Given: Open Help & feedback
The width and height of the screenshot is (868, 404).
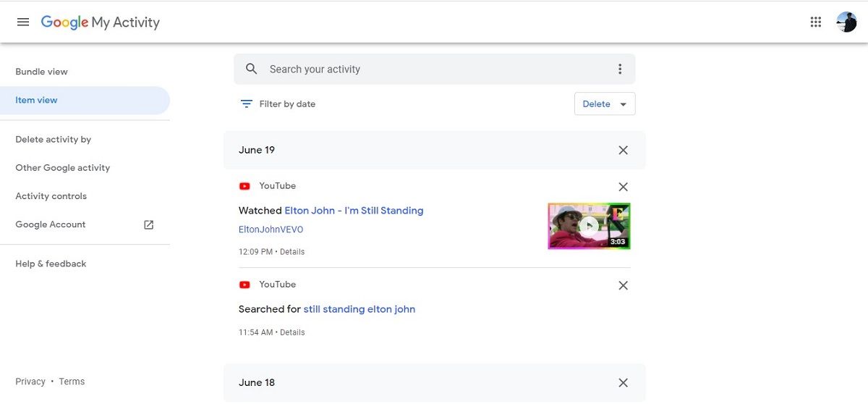Looking at the screenshot, I should [51, 264].
